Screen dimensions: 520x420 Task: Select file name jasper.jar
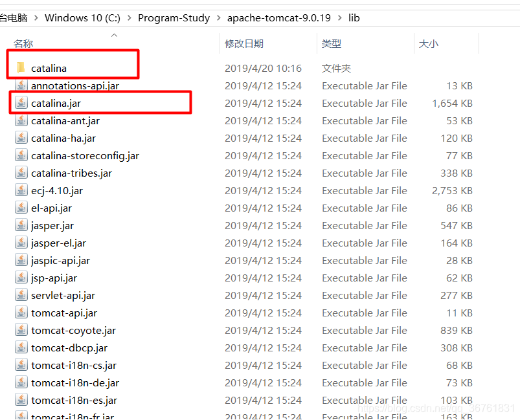[x=52, y=226]
